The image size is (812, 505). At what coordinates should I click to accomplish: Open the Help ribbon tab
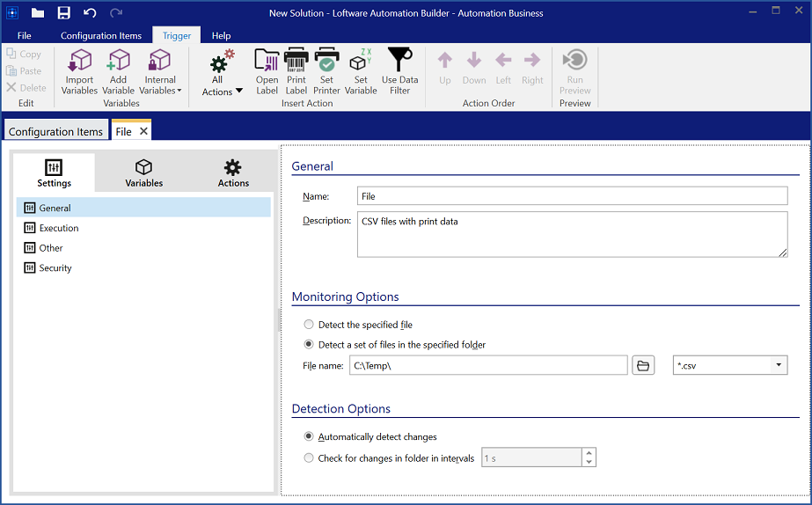click(221, 36)
